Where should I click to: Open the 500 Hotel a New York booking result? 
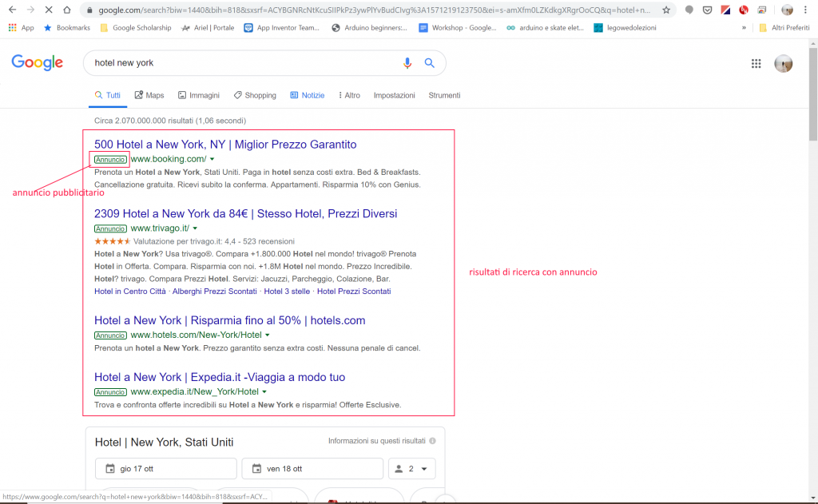[225, 145]
